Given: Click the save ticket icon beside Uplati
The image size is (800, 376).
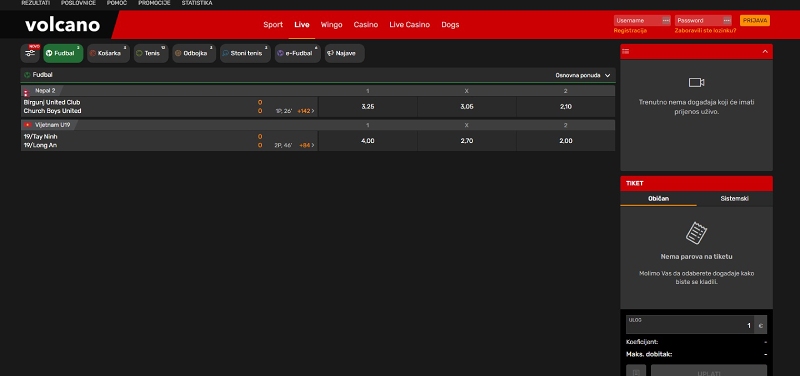Looking at the screenshot, I should click(x=636, y=370).
